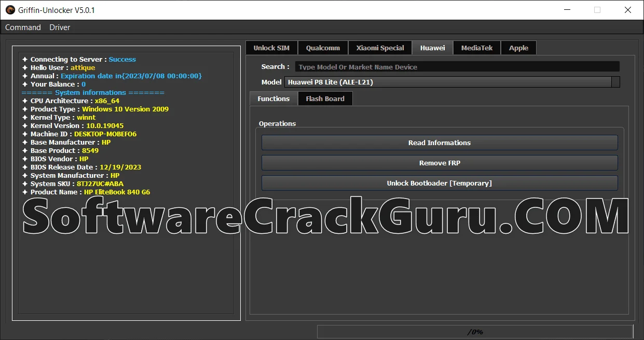Click the Operations group label

coord(278,124)
